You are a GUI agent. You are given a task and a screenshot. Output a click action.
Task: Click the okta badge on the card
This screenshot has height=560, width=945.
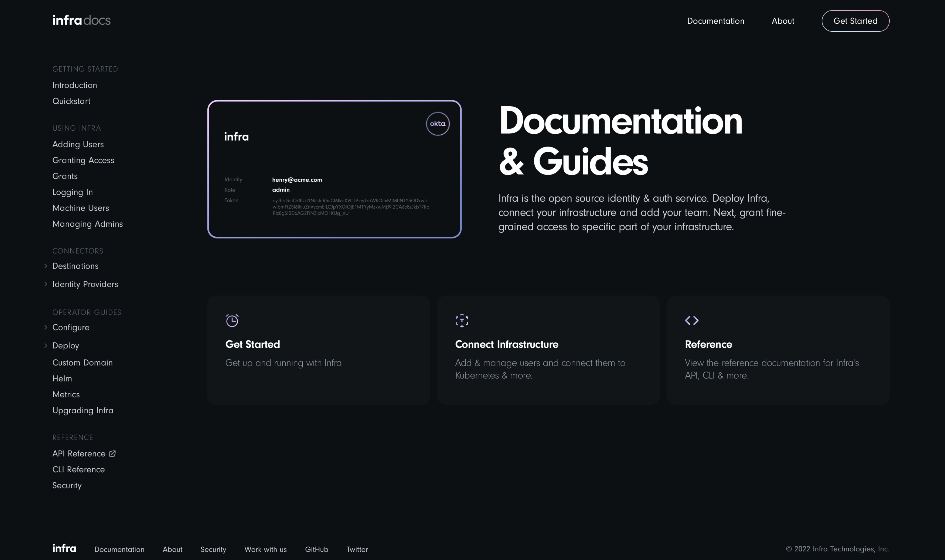pyautogui.click(x=438, y=124)
